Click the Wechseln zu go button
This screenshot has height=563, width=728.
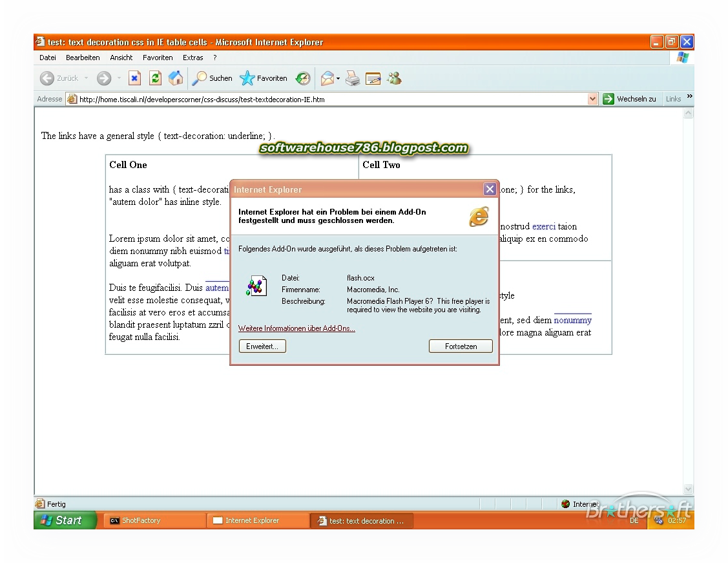coord(630,99)
